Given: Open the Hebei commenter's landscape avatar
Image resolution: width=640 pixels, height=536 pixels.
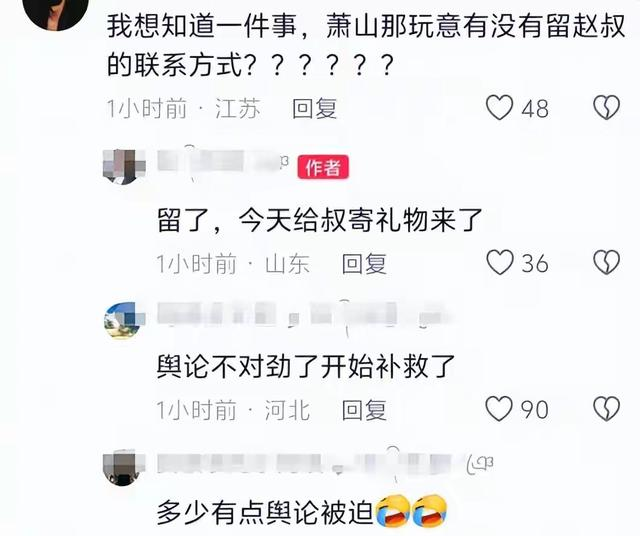Looking at the screenshot, I should coord(124,320).
